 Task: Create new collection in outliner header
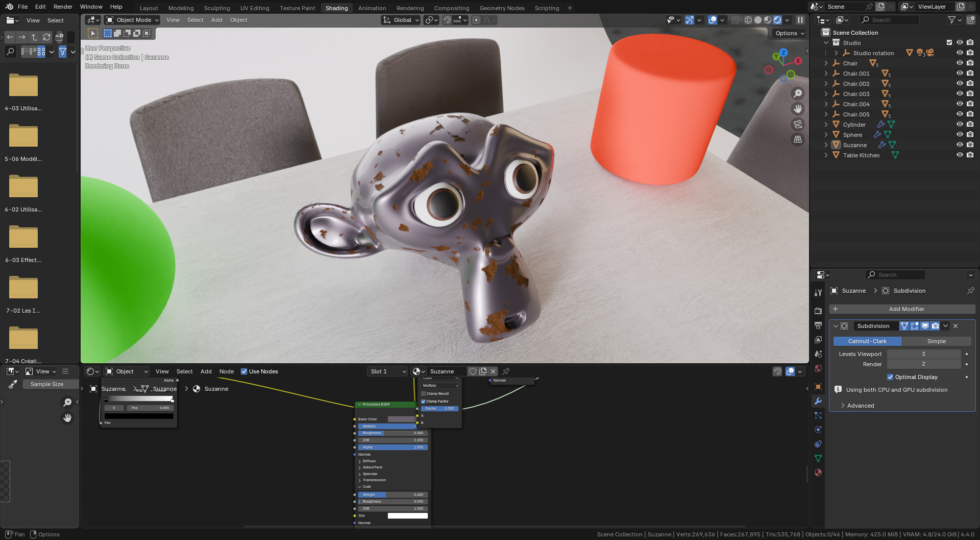tap(971, 20)
